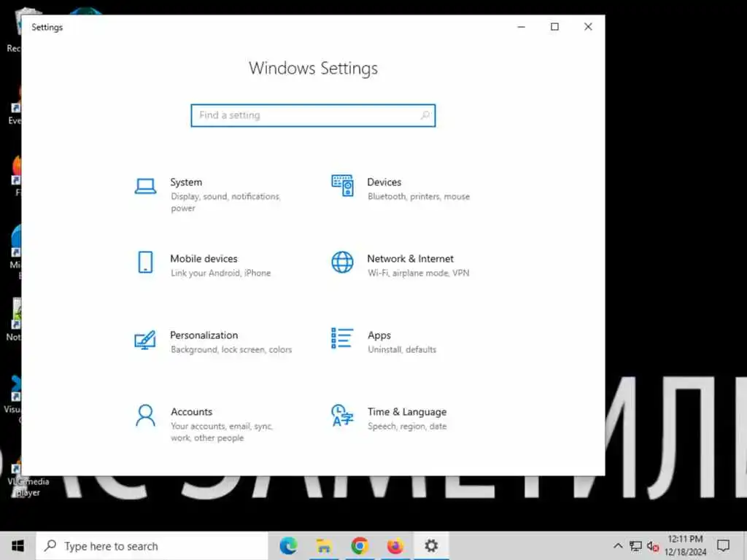The image size is (747, 560).
Task: Click 'Bluetooth, printers, mouse' description
Action: [418, 197]
